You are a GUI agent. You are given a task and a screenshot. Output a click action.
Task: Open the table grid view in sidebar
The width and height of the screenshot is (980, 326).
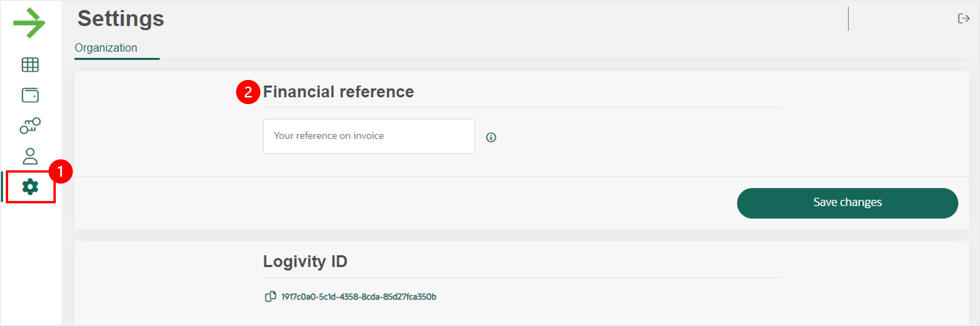[x=30, y=65]
